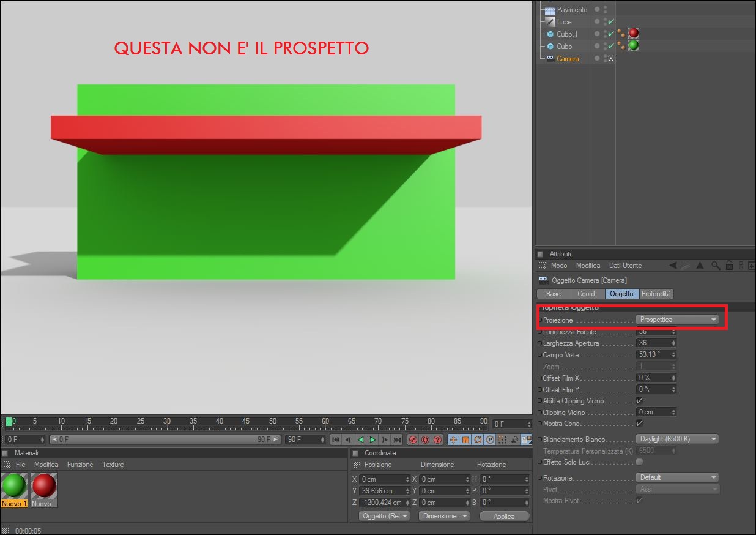Viewport: 756px width, 535px height.
Task: Click the green material tag on Cubo
Action: (x=634, y=45)
